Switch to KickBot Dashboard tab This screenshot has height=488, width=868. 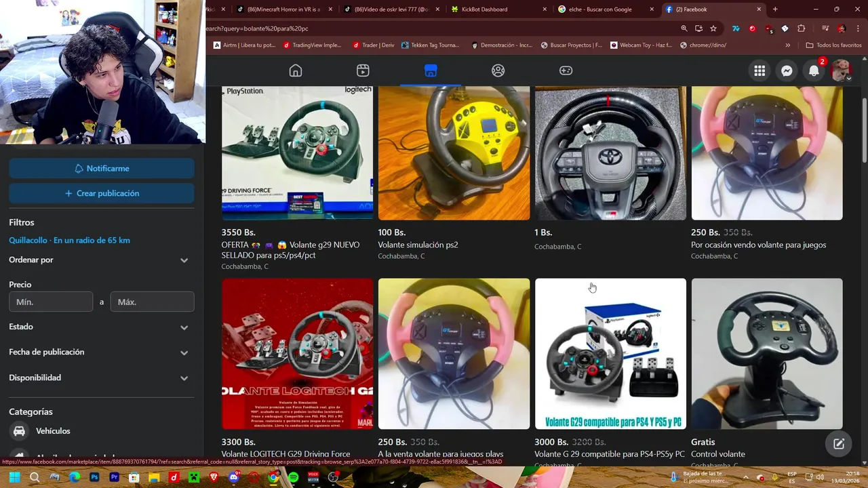498,9
